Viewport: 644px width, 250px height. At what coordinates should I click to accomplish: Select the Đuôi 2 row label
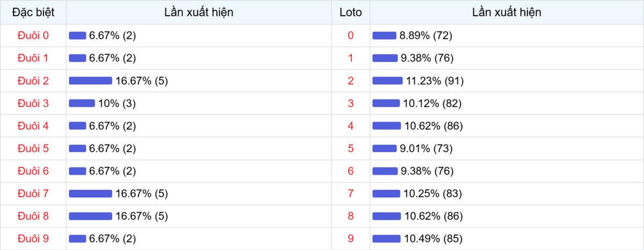[x=33, y=81]
